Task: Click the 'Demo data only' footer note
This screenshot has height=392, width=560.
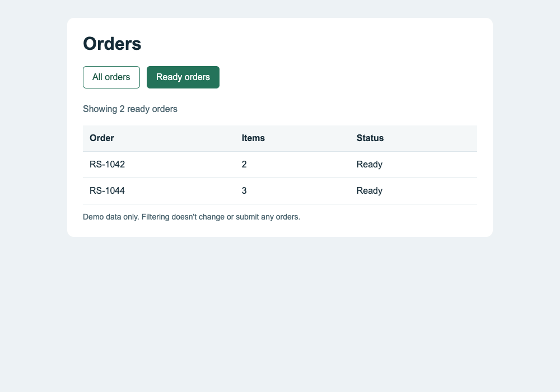Action: click(x=192, y=217)
